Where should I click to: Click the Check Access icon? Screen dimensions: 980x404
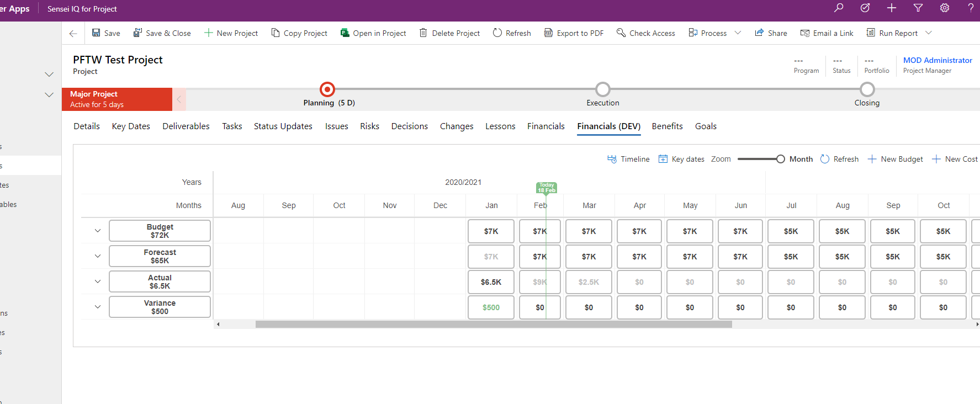621,33
